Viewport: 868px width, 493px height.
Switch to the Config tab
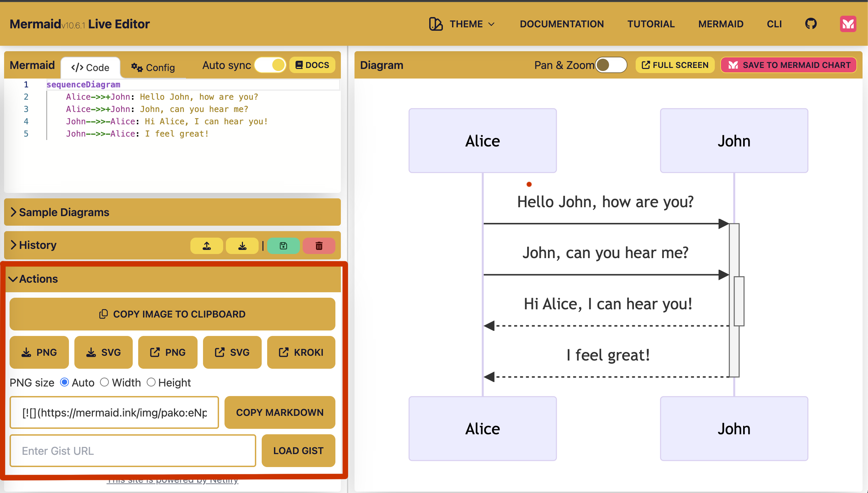click(153, 68)
